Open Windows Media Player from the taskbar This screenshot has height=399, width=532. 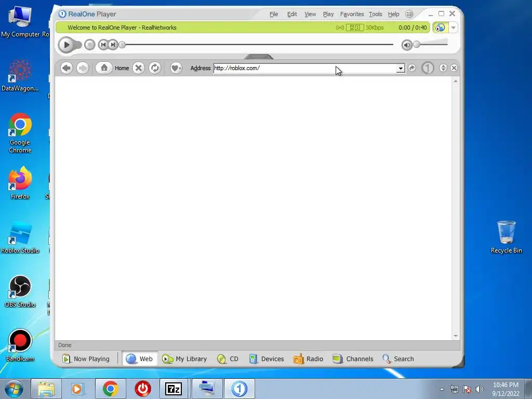point(77,389)
